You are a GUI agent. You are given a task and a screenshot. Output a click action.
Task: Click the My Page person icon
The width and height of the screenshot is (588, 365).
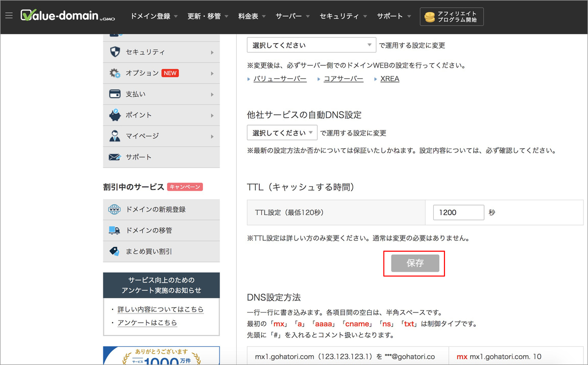(x=115, y=136)
